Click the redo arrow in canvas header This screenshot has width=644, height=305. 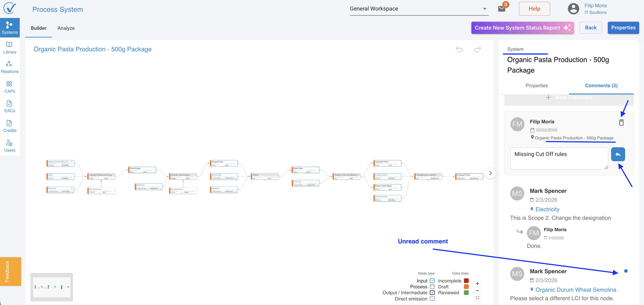click(x=477, y=49)
